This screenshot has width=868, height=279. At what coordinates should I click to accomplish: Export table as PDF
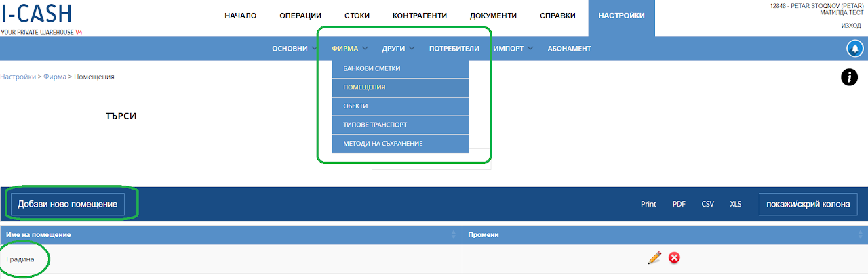click(679, 204)
